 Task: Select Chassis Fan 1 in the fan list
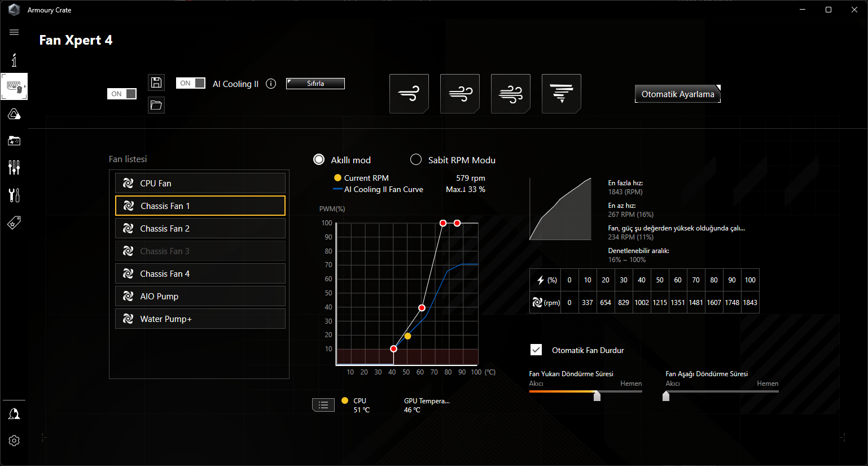[200, 206]
